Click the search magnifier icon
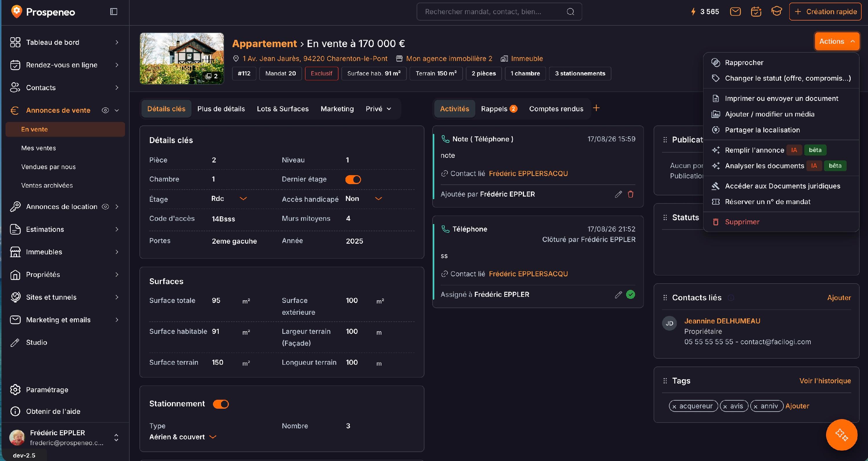The image size is (868, 461). [x=570, y=12]
